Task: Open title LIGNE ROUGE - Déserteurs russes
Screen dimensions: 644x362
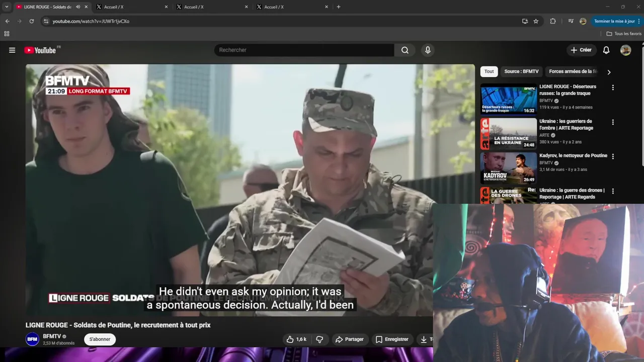Action: coord(568,89)
